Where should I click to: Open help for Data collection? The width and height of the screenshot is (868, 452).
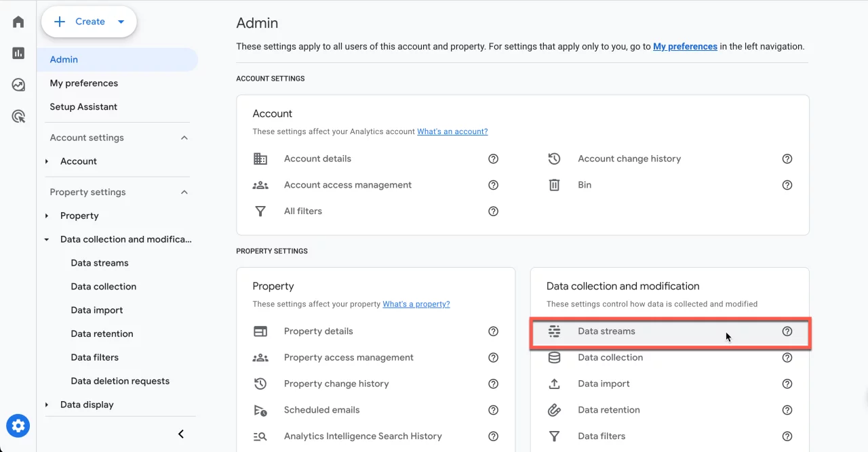pos(787,358)
